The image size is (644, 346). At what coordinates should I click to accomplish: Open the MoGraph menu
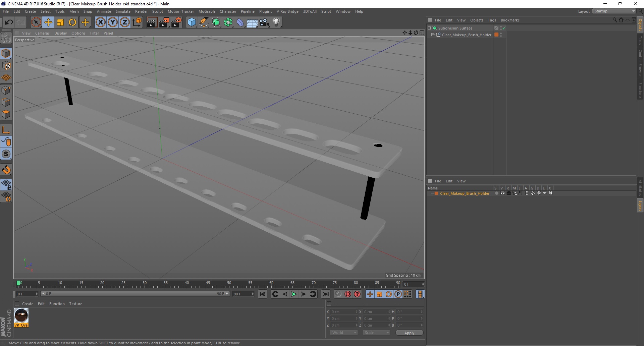coord(207,11)
